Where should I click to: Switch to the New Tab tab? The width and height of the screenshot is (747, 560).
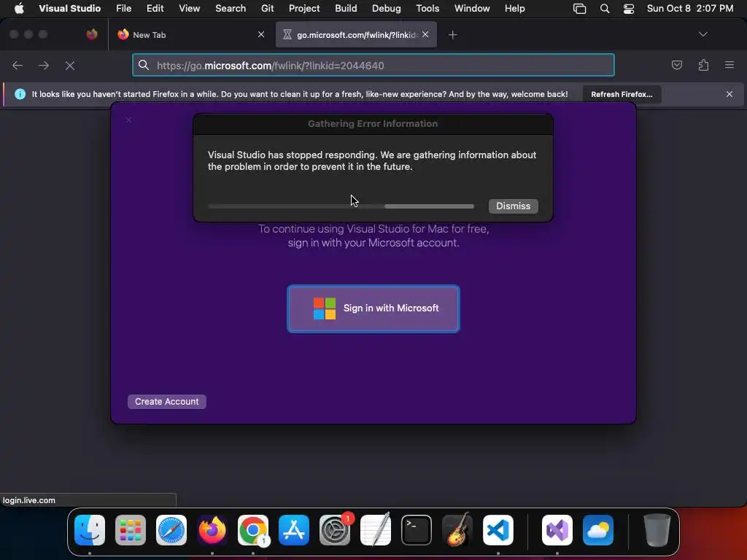[190, 35]
